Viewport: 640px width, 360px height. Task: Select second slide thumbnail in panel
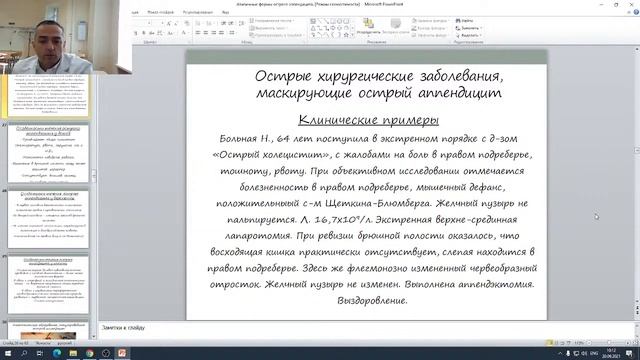[x=48, y=153]
